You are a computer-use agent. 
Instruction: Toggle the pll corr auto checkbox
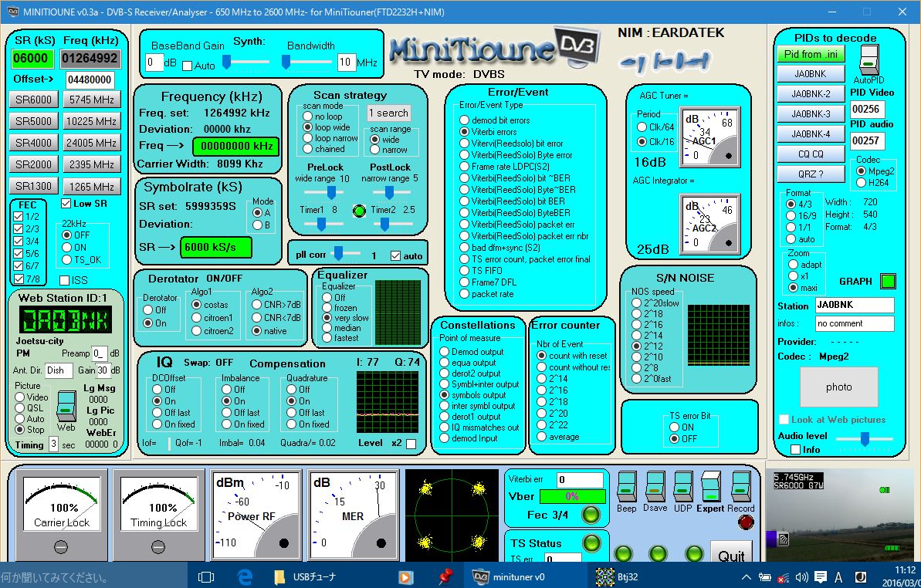(395, 256)
